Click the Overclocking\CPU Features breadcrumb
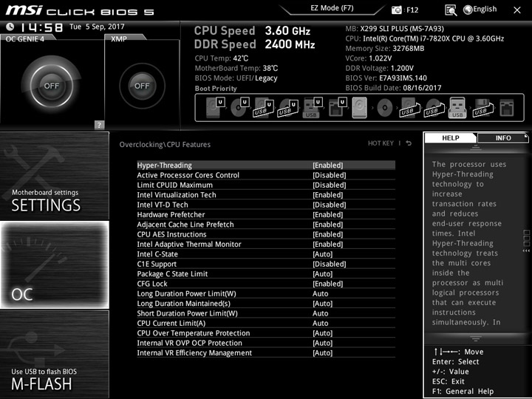The height and width of the screenshot is (399, 532). (x=165, y=145)
